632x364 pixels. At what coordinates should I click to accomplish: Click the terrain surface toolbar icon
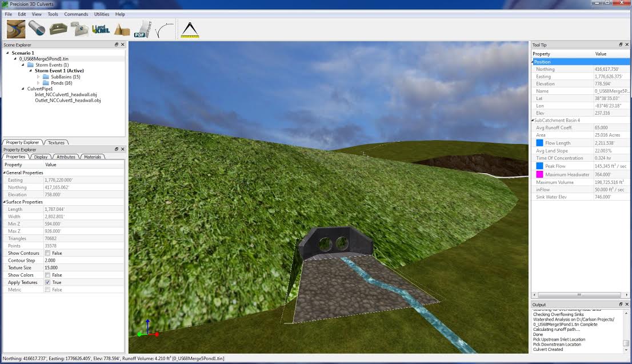tap(16, 29)
